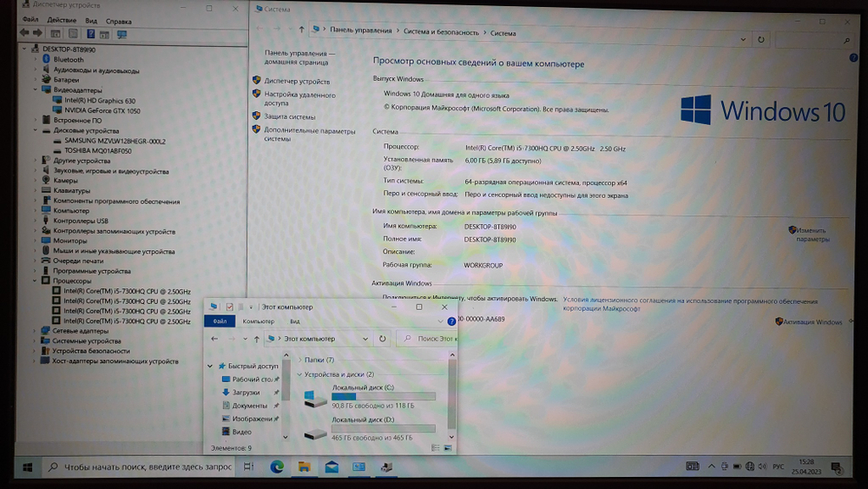Open the Справка menu in Device Manager
Screen dimensions: 868x489
118,22
